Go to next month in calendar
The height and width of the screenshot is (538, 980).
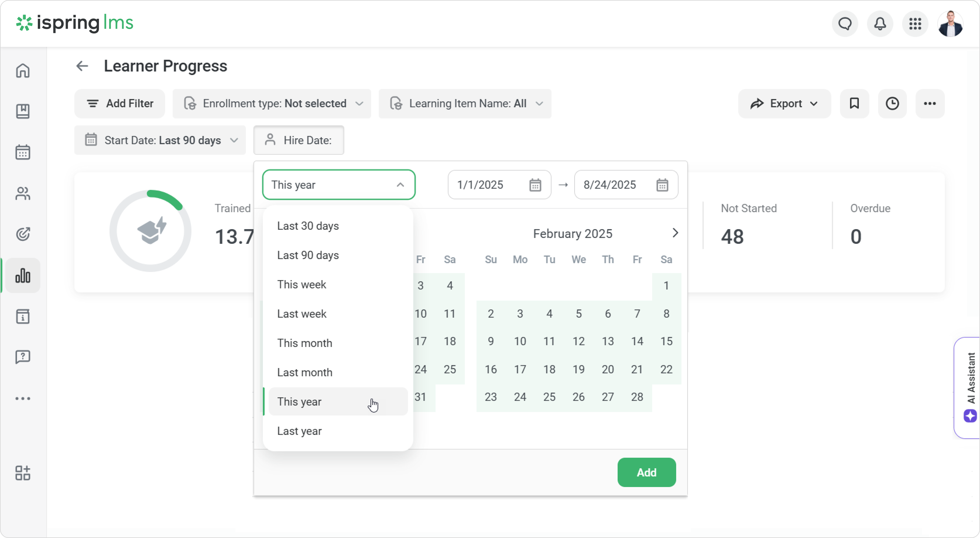point(675,233)
